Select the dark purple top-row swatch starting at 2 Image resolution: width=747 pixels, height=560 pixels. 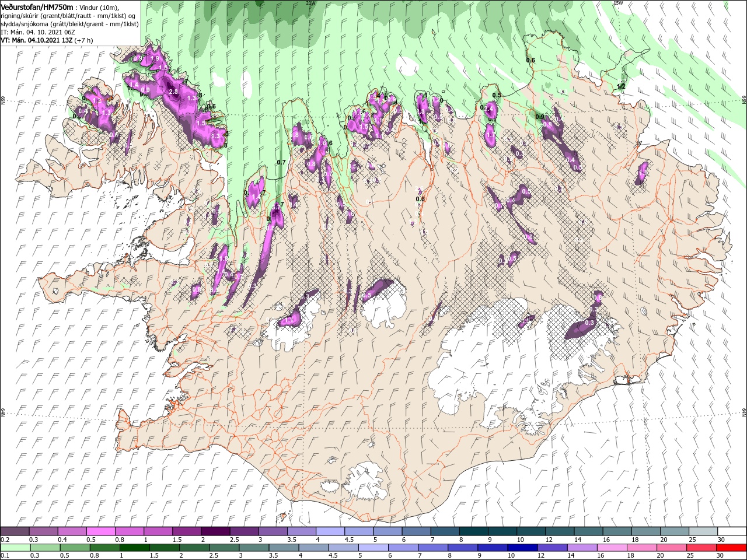click(215, 531)
